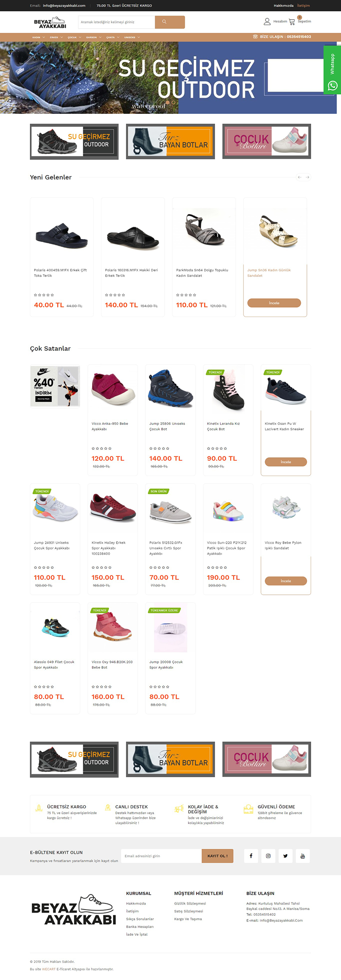This screenshot has height=980, width=341.
Task: Click the search magnifier button
Action: (x=170, y=22)
